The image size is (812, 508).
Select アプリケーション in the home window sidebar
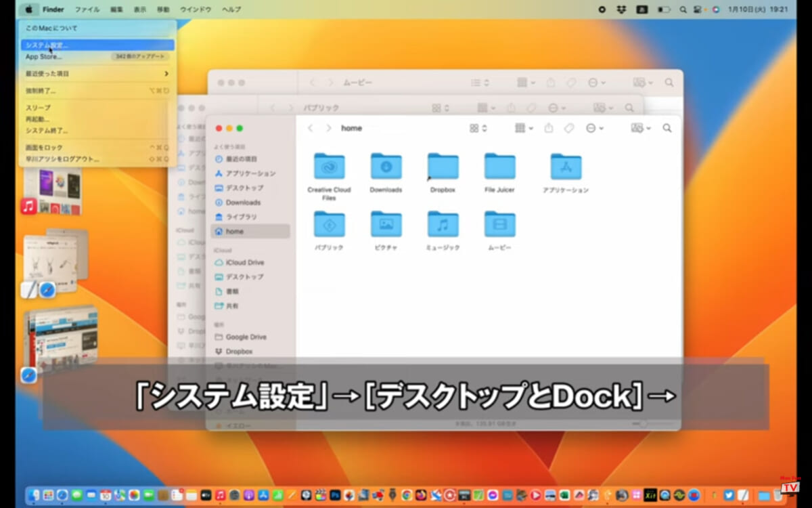click(x=250, y=173)
